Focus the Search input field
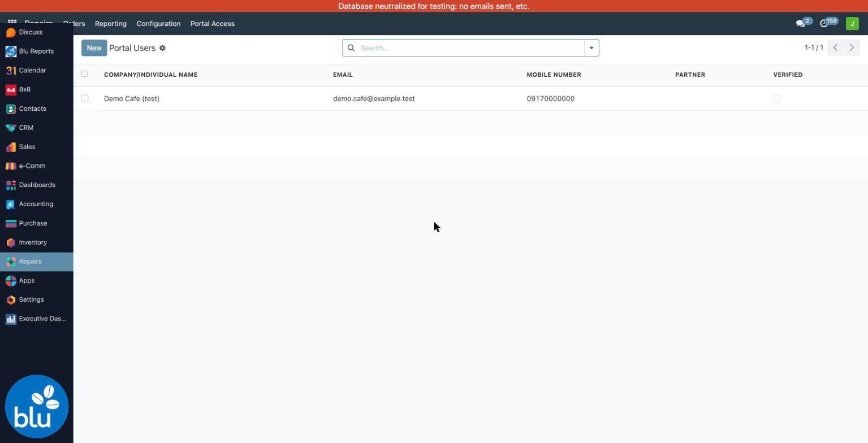 pyautogui.click(x=470, y=48)
